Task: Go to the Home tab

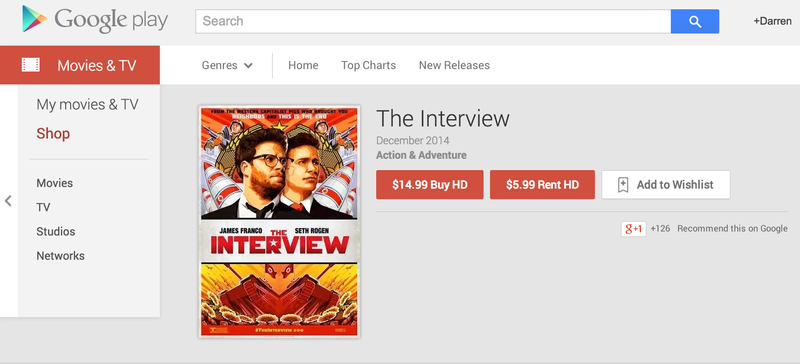Action: coord(303,65)
